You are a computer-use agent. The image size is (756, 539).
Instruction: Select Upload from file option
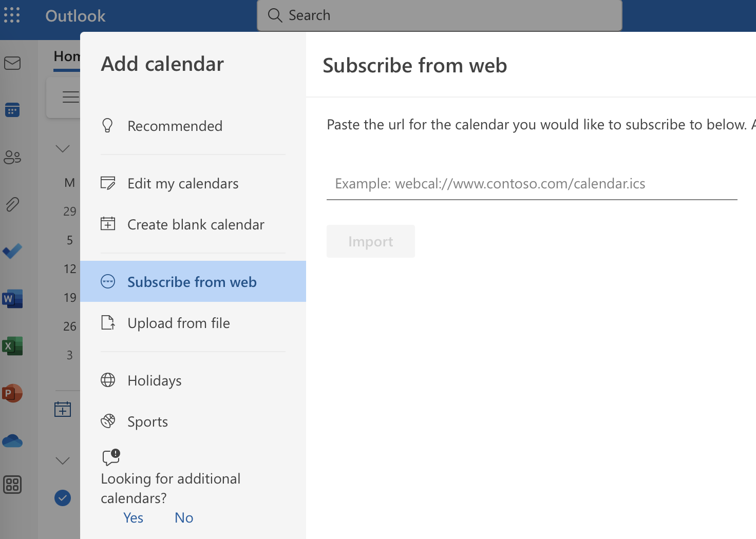[193, 323]
